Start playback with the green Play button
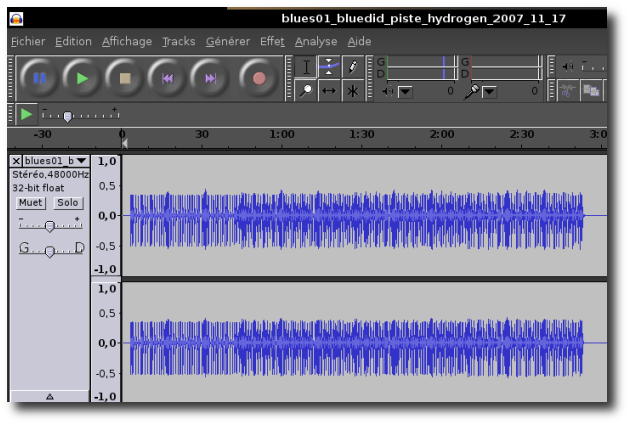The height and width of the screenshot is (425, 630). pos(82,78)
